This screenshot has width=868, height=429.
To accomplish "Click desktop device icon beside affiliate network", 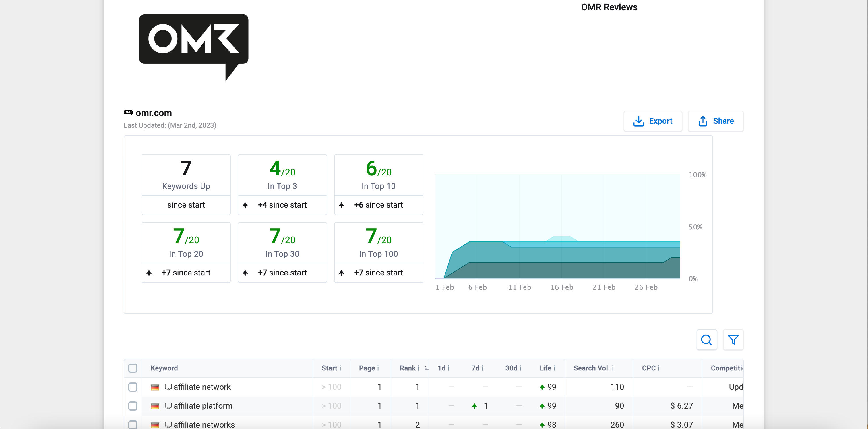I will (168, 387).
